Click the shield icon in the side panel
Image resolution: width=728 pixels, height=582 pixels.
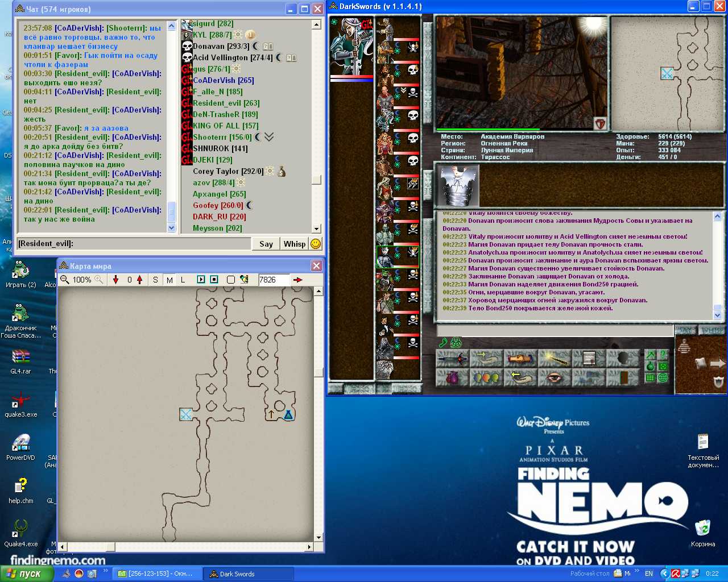click(719, 382)
